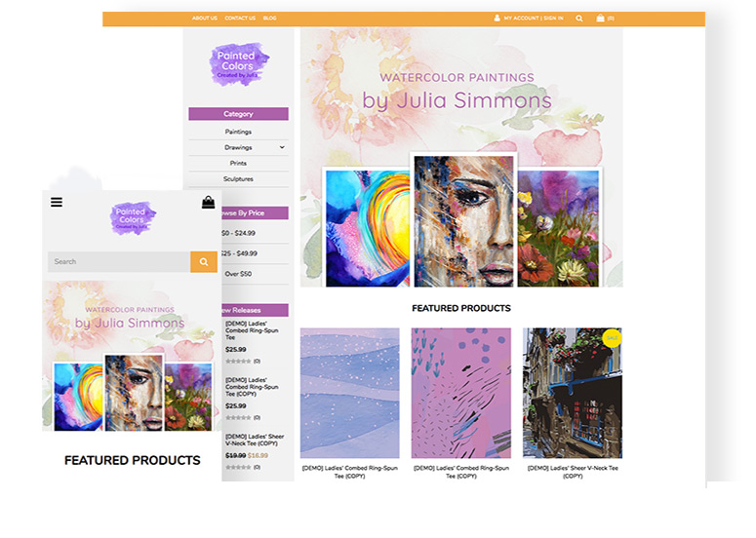Click the flowers painting in desktop banner
The width and height of the screenshot is (756, 538).
[558, 228]
